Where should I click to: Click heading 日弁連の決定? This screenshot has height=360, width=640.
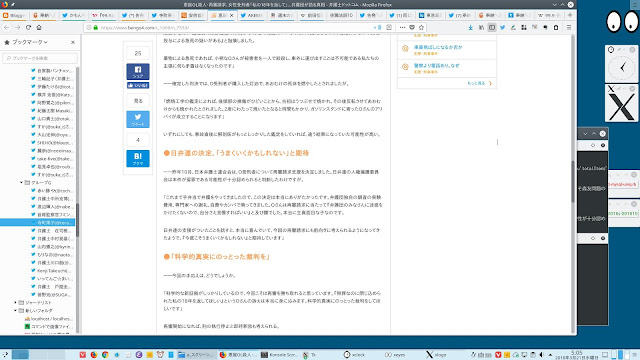[236, 153]
